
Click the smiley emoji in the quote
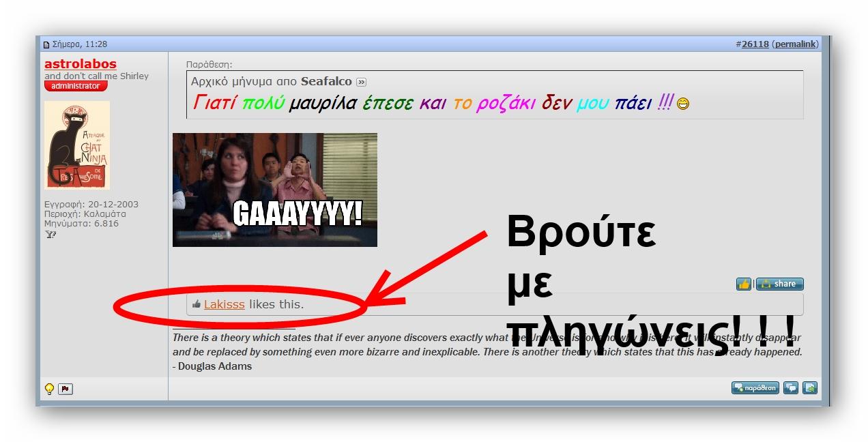(682, 104)
